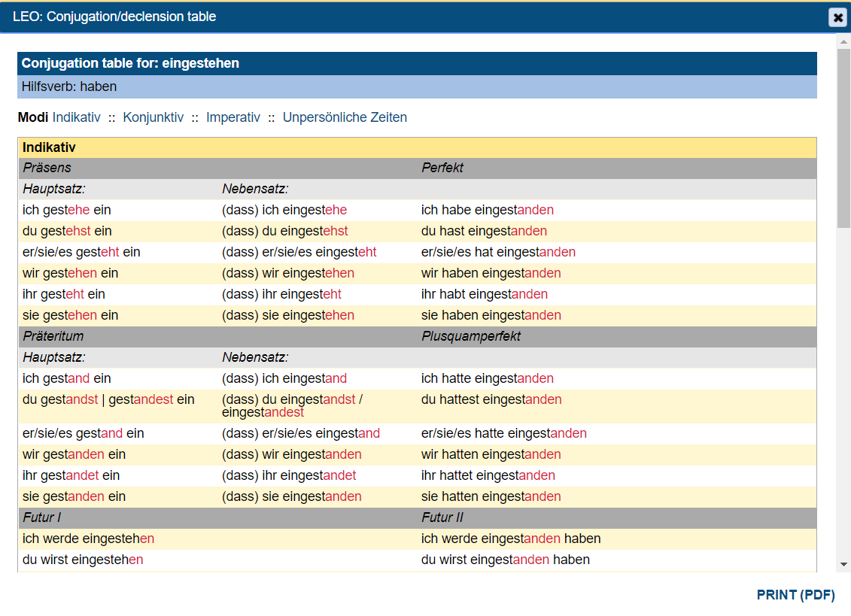
Task: Click the Futur I header
Action: (42, 517)
